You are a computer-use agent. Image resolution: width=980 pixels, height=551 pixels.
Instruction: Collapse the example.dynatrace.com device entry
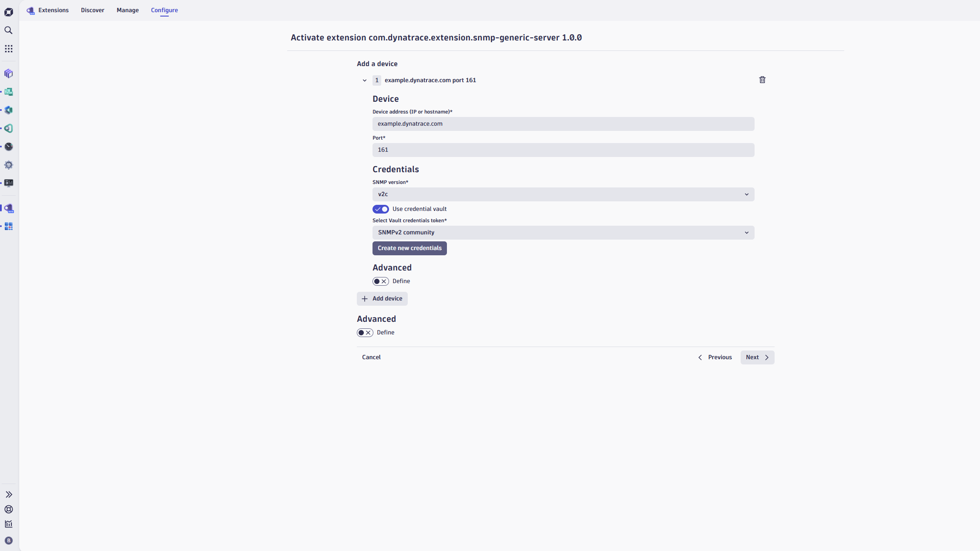364,80
